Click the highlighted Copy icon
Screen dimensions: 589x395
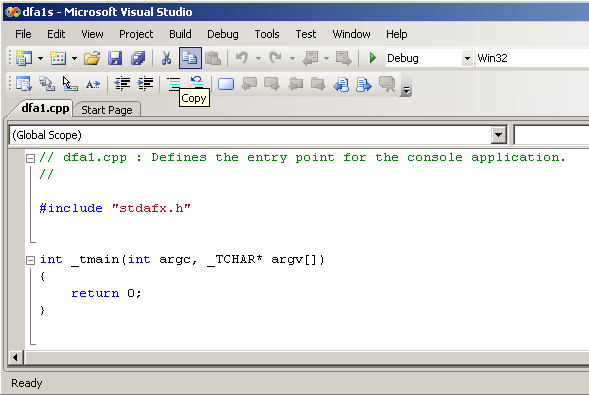click(190, 58)
